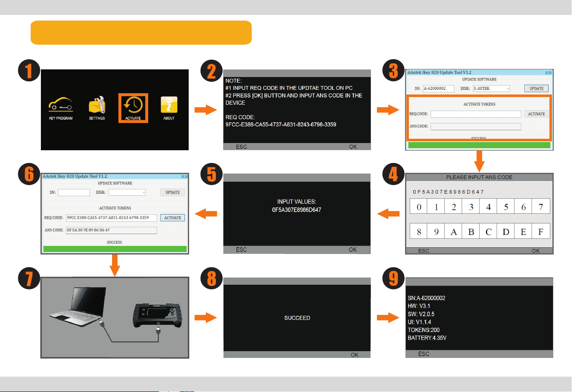The image size is (572, 392).
Task: Tap keypad key 6
Action: pyautogui.click(x=523, y=206)
